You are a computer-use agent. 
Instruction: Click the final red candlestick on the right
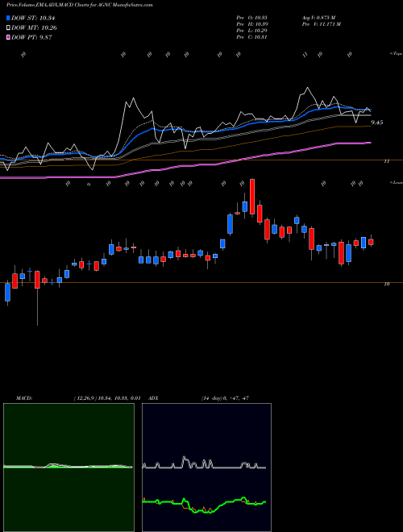pyautogui.click(x=371, y=242)
